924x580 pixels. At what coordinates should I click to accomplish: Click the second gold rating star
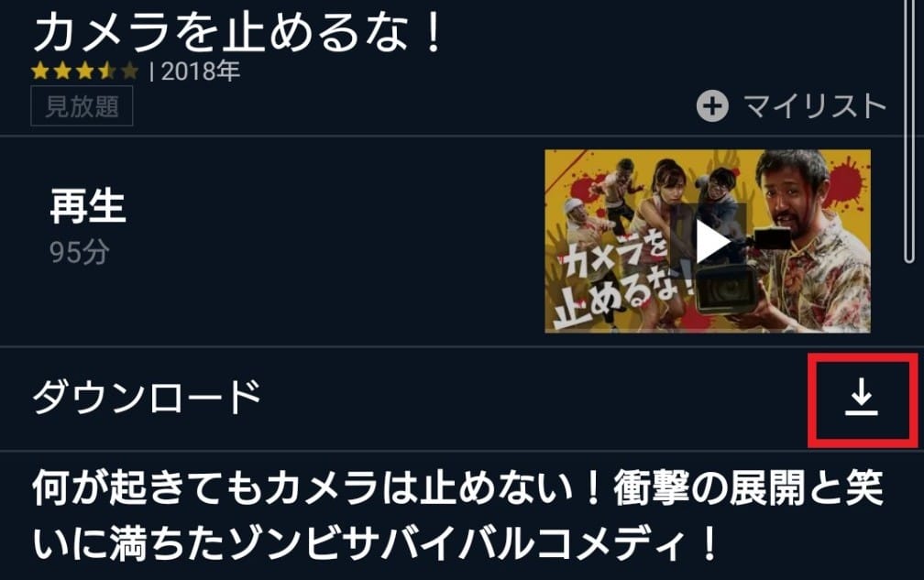pyautogui.click(x=62, y=71)
